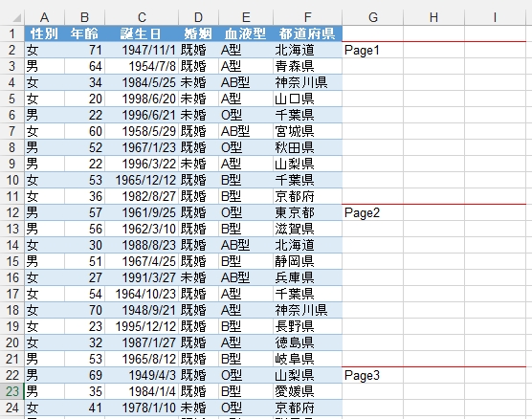Click birthday cell 1949/4/3

[142, 375]
